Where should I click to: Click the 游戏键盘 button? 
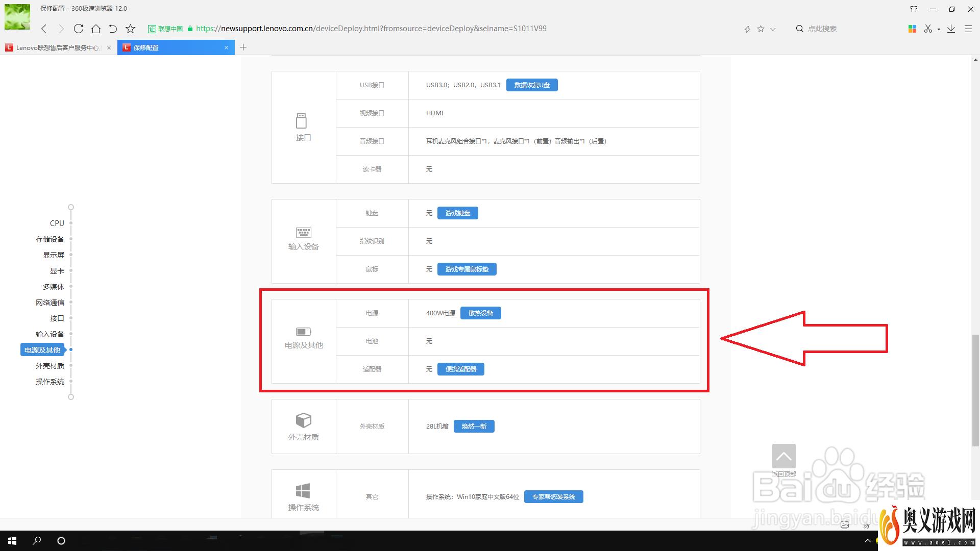pos(458,213)
